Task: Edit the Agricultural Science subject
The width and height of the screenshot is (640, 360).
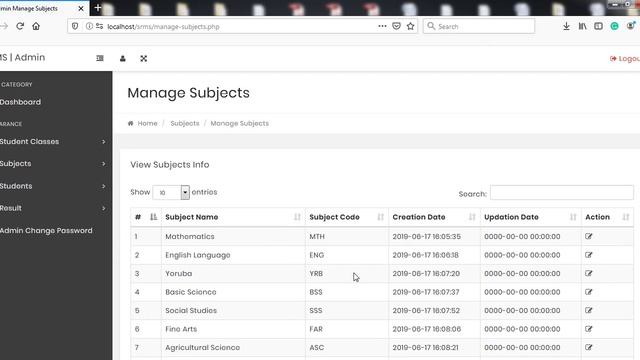Action: 589,347
